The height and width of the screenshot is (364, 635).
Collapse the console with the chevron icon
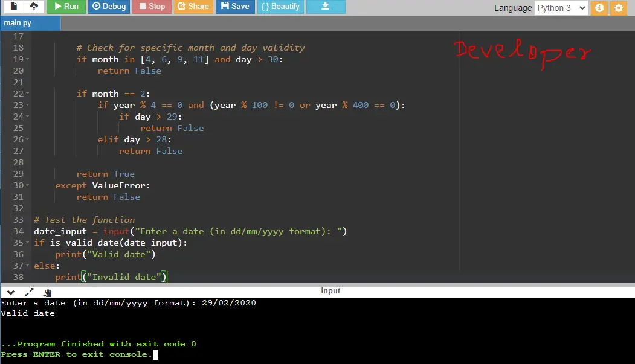(11, 292)
